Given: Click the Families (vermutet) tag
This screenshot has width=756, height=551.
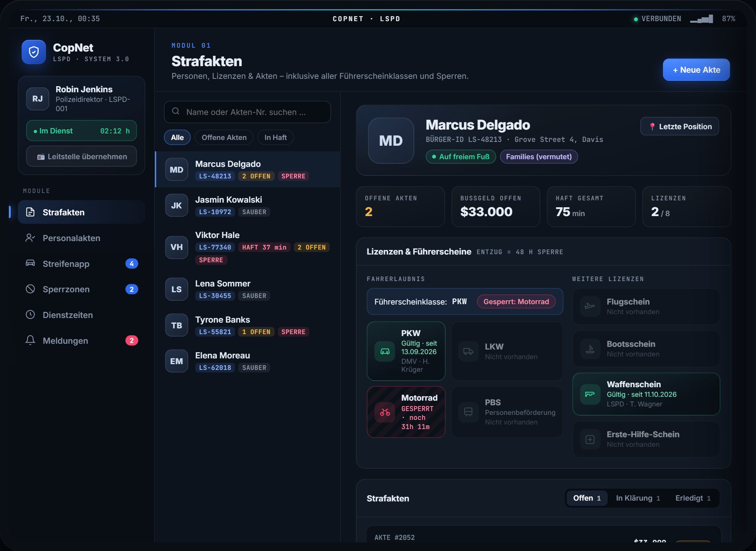Looking at the screenshot, I should pos(539,156).
